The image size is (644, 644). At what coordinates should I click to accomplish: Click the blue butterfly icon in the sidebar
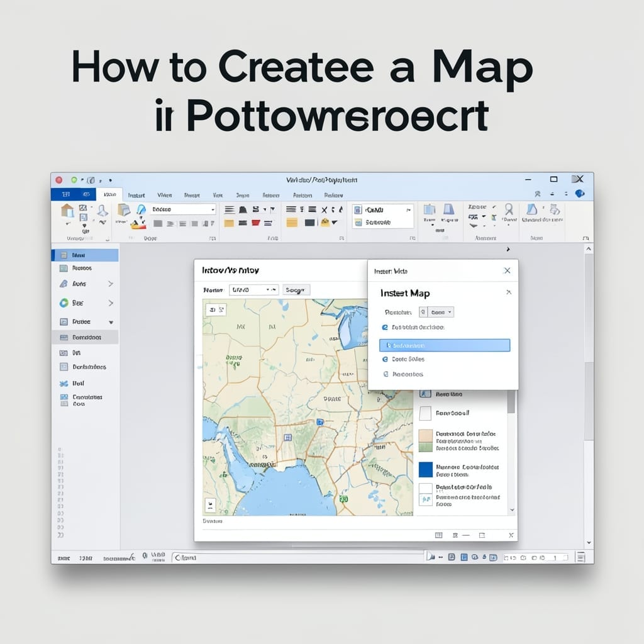[64, 384]
